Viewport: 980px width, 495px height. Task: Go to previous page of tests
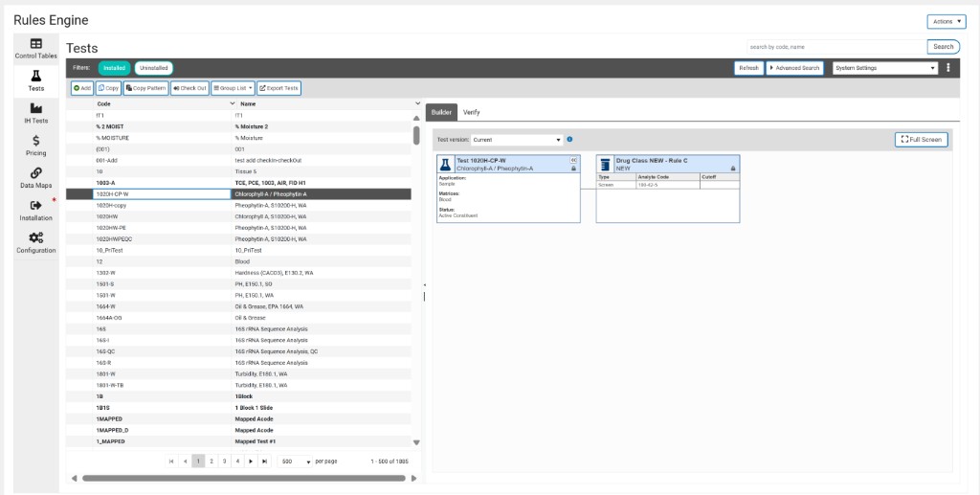pos(185,461)
